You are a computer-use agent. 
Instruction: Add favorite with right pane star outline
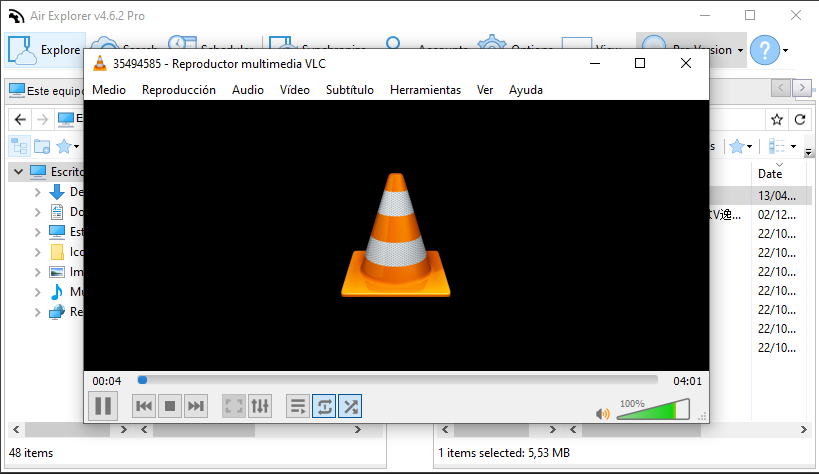tap(777, 120)
